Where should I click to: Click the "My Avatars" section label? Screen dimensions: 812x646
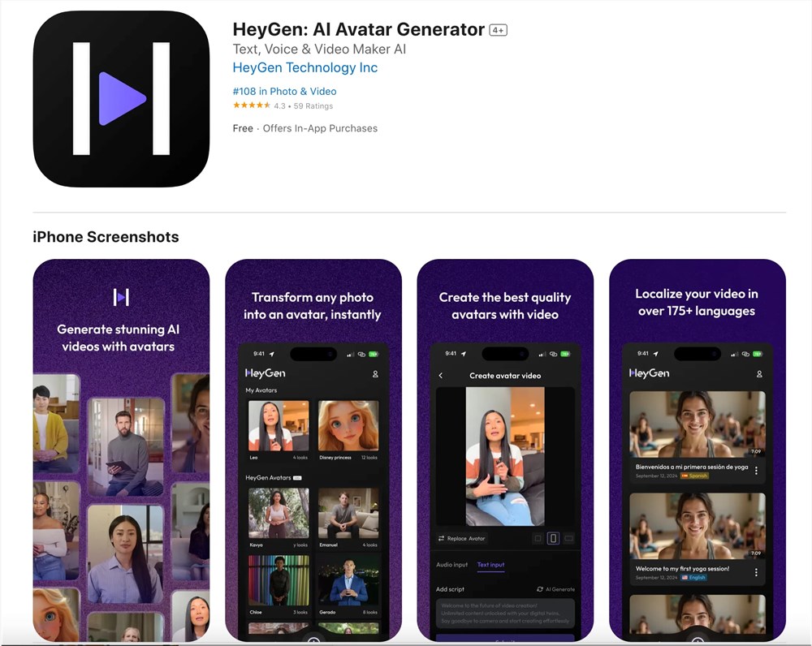(x=261, y=390)
